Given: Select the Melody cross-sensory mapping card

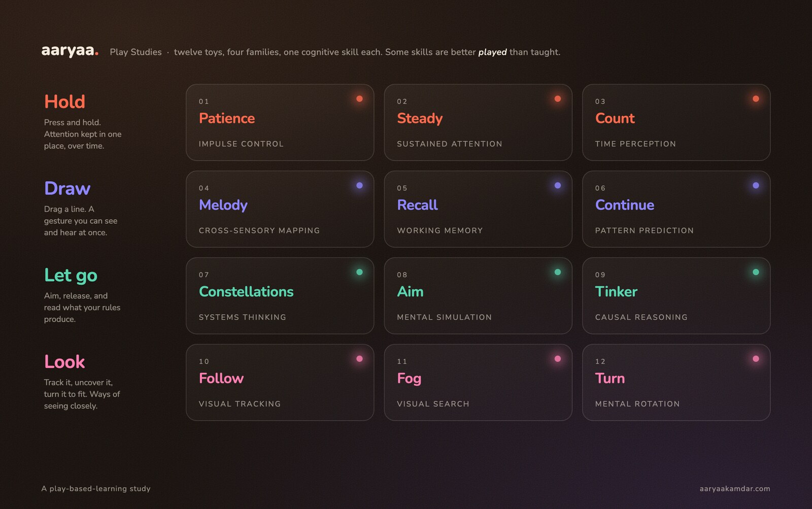Looking at the screenshot, I should coord(280,209).
